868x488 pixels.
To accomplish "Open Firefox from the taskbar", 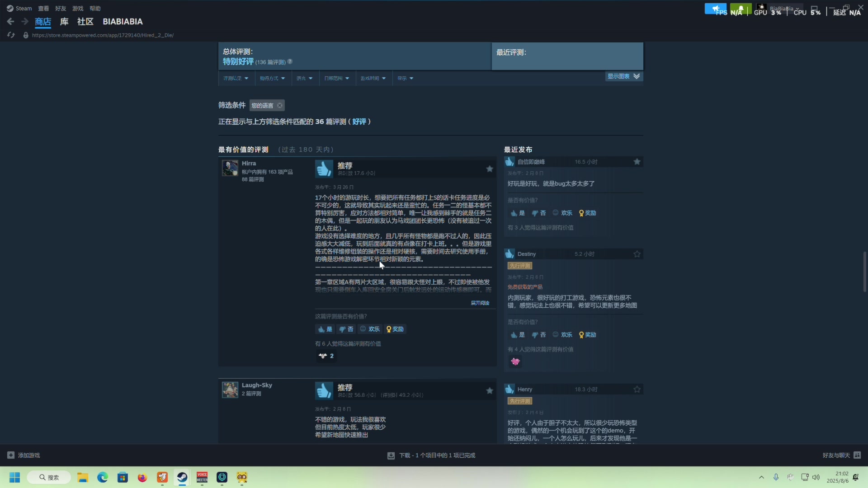I will coord(142,477).
